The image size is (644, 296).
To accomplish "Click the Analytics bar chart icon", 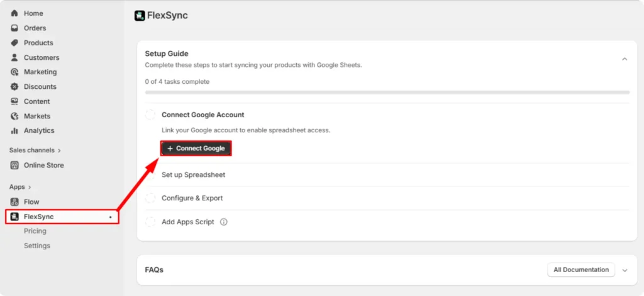I will 14,130.
